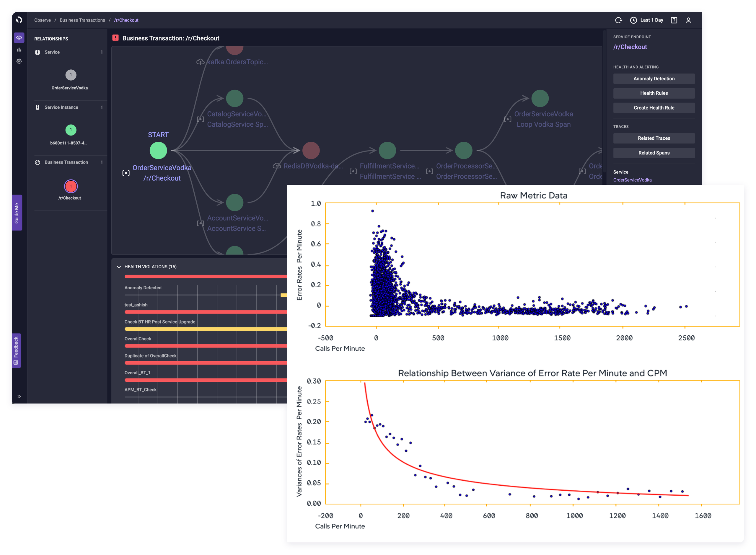
Task: Click the APM_BT_Check violation row
Action: click(x=206, y=392)
